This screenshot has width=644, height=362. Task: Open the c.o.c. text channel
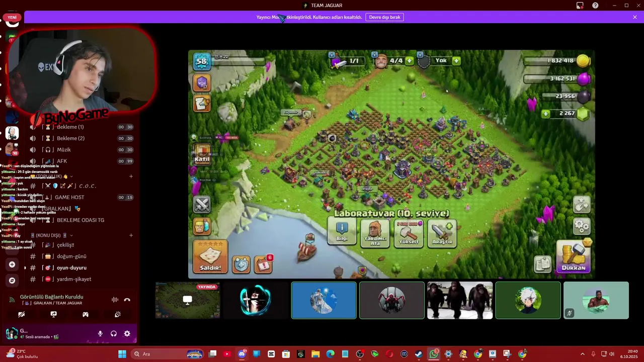tap(82, 186)
